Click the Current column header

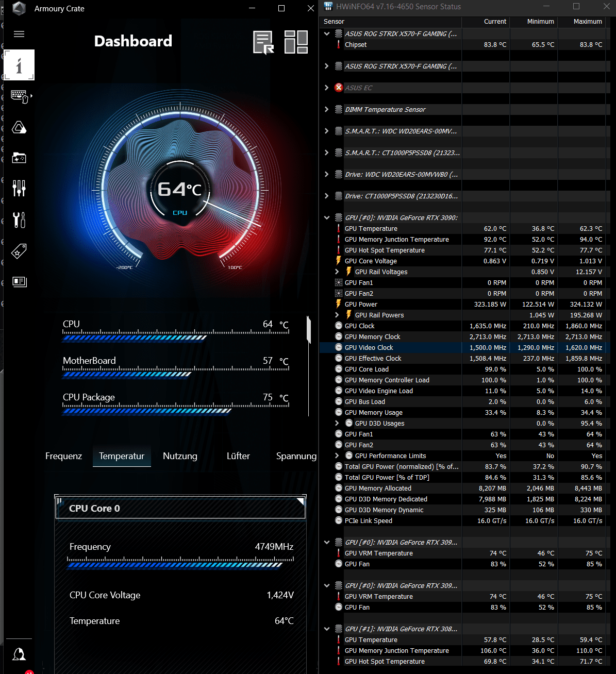[x=486, y=22]
